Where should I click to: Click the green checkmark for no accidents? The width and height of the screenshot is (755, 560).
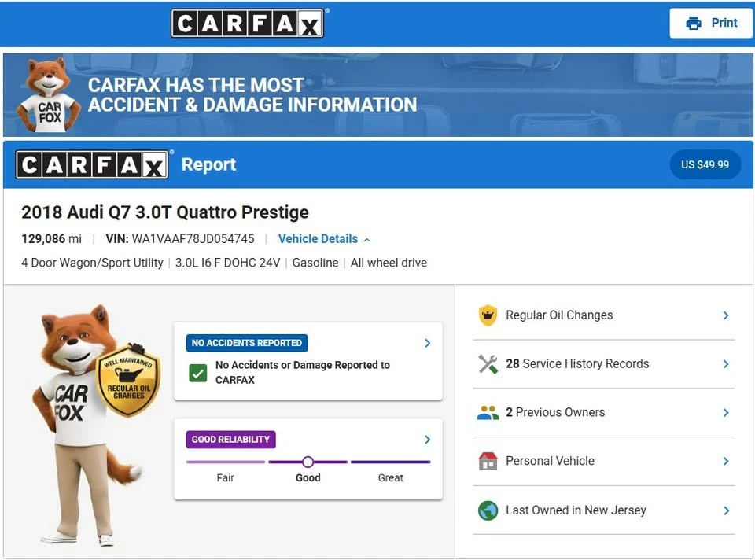tap(198, 373)
